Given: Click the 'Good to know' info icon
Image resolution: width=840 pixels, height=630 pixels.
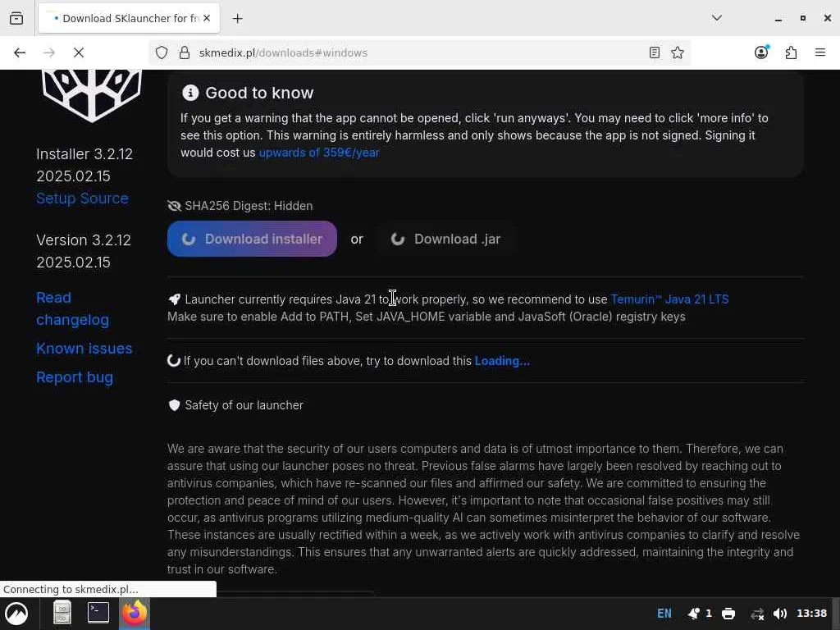Looking at the screenshot, I should point(190,93).
